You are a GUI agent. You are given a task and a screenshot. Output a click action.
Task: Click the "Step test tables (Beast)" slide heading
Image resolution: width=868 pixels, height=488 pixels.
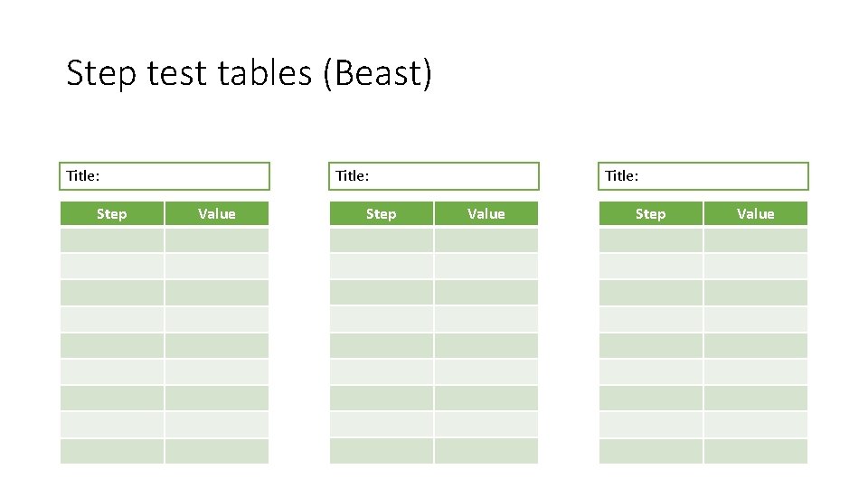coord(250,73)
